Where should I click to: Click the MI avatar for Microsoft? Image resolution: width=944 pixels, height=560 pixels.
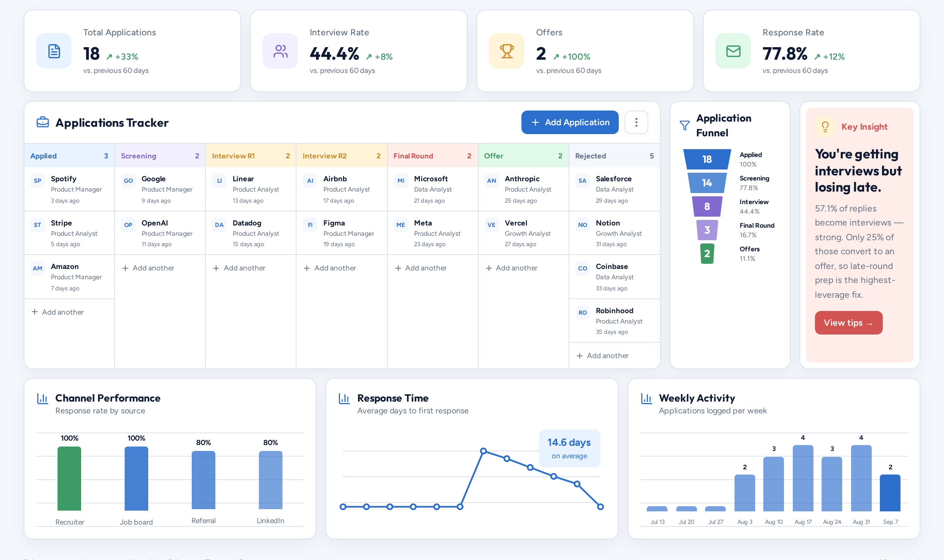pyautogui.click(x=401, y=181)
